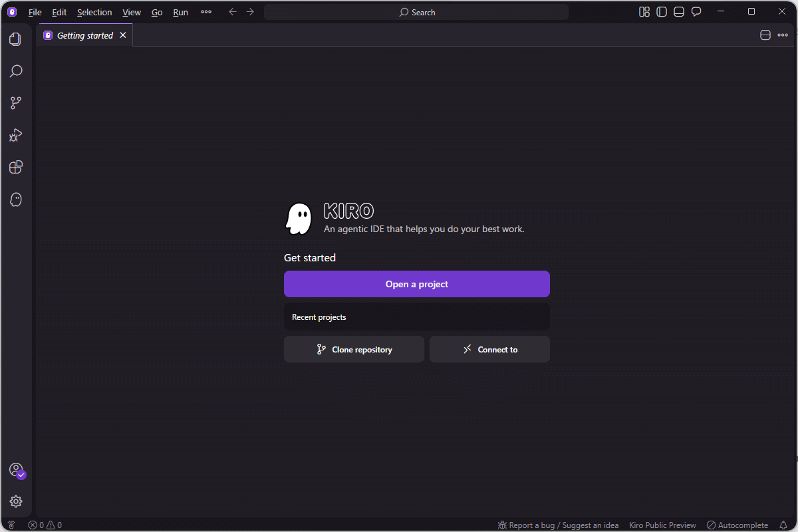
Task: Click the Open a project button
Action: [417, 284]
